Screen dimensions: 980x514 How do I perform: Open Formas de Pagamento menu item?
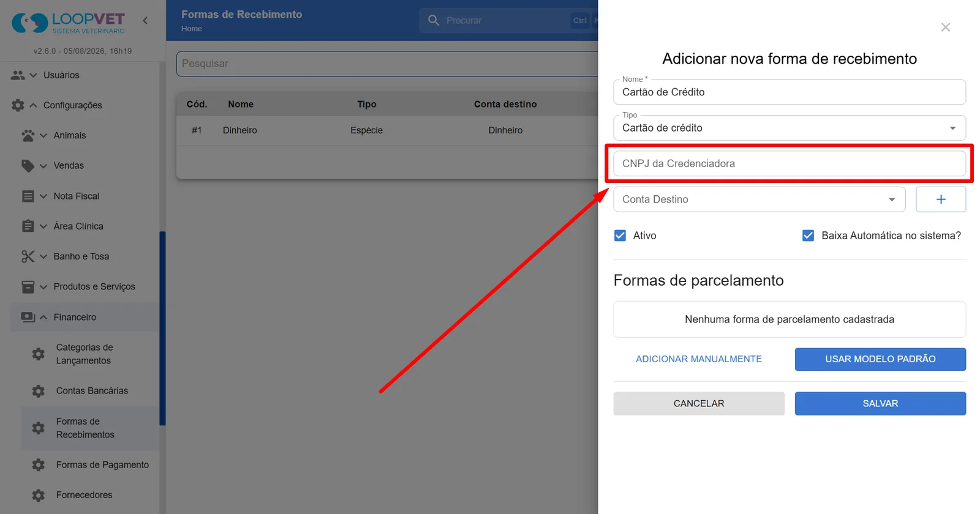coord(90,465)
